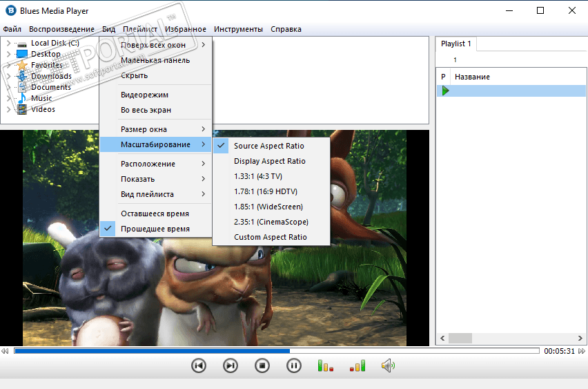Lower volume using green-red bars icon

pos(325,366)
